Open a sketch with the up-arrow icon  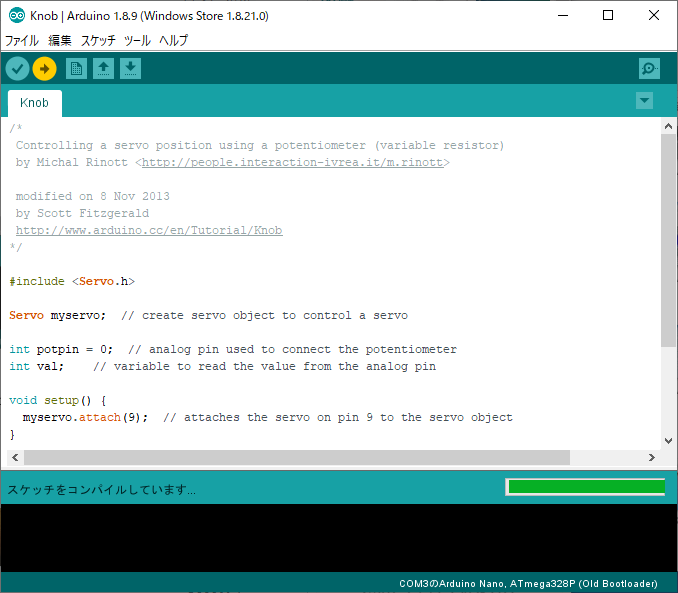click(x=103, y=69)
